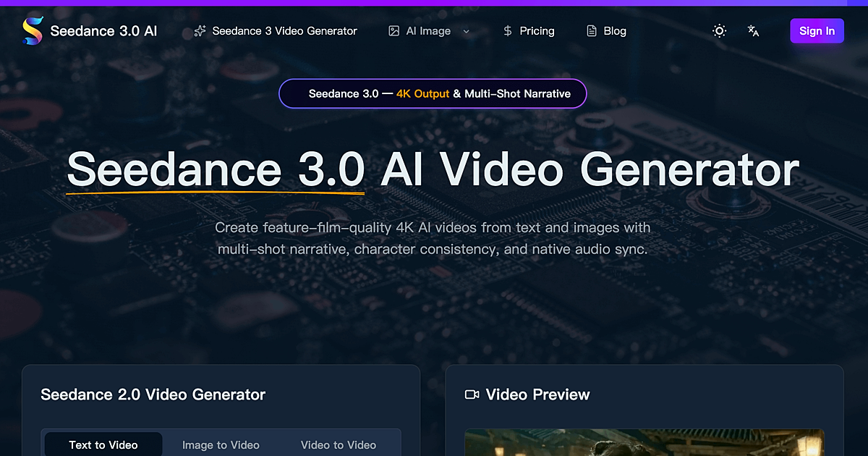Click the sparkle icon beside Seedance 3 Video Generator
The width and height of the screenshot is (868, 456).
[x=200, y=31]
